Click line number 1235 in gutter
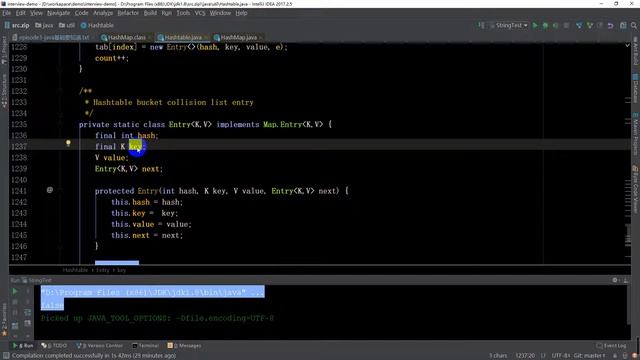 pos(19,124)
